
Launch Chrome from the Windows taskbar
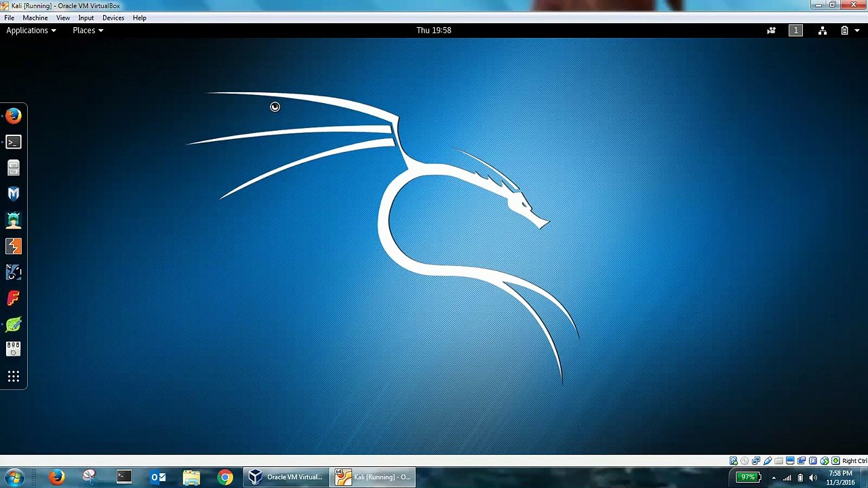(225, 477)
